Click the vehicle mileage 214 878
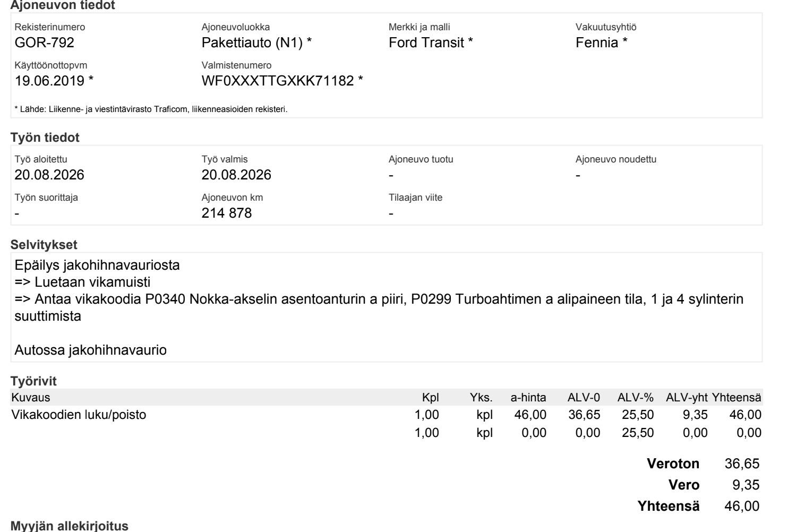 227,213
